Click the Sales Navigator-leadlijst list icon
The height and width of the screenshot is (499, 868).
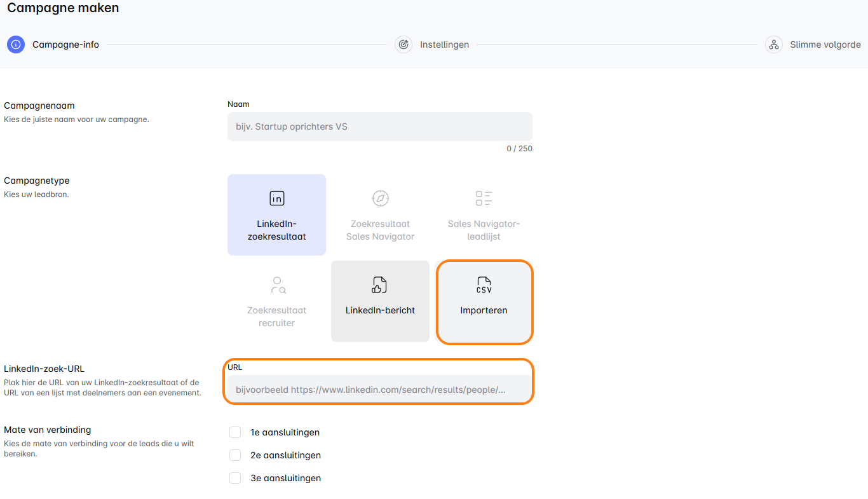tap(484, 198)
